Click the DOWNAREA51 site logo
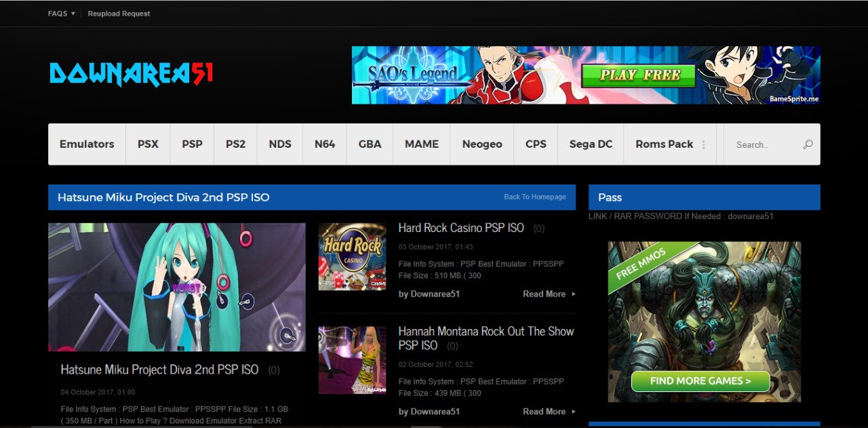868x428 pixels. [x=132, y=74]
